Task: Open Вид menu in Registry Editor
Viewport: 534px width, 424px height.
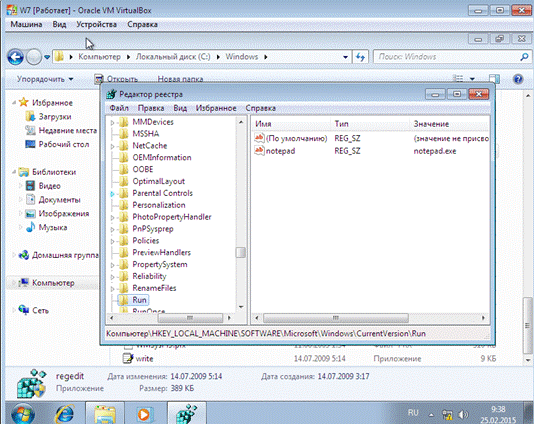Action: (180, 108)
